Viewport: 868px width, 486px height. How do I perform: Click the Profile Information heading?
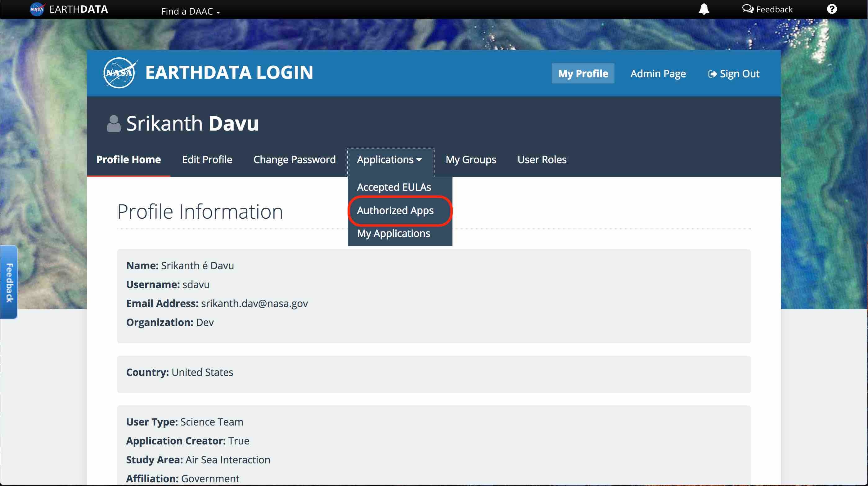200,212
